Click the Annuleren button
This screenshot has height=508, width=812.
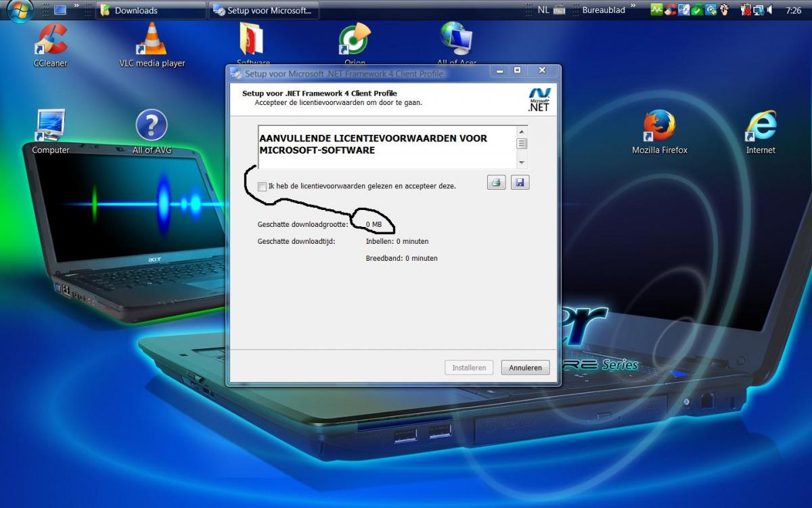coord(525,368)
